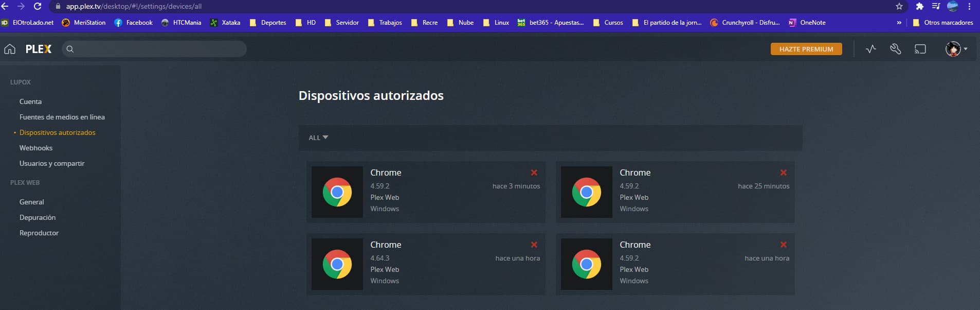Viewport: 980px width, 310px height.
Task: Open Cuenta settings
Action: click(30, 101)
